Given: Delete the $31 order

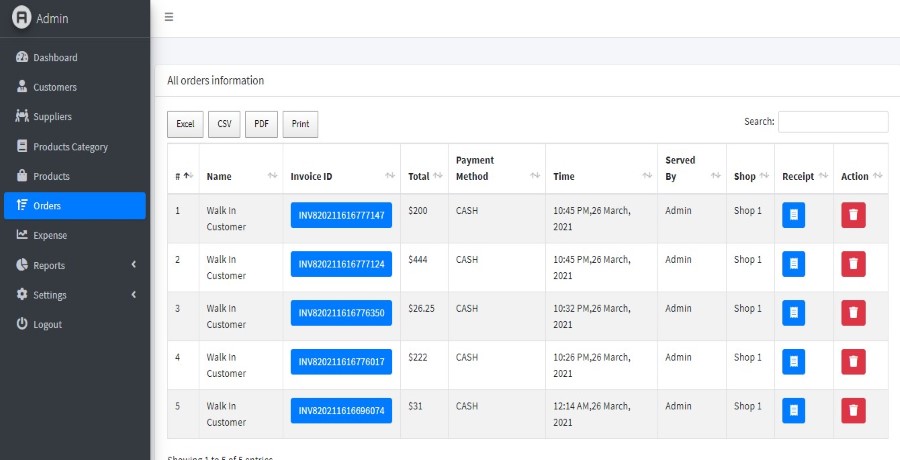Looking at the screenshot, I should (x=854, y=410).
